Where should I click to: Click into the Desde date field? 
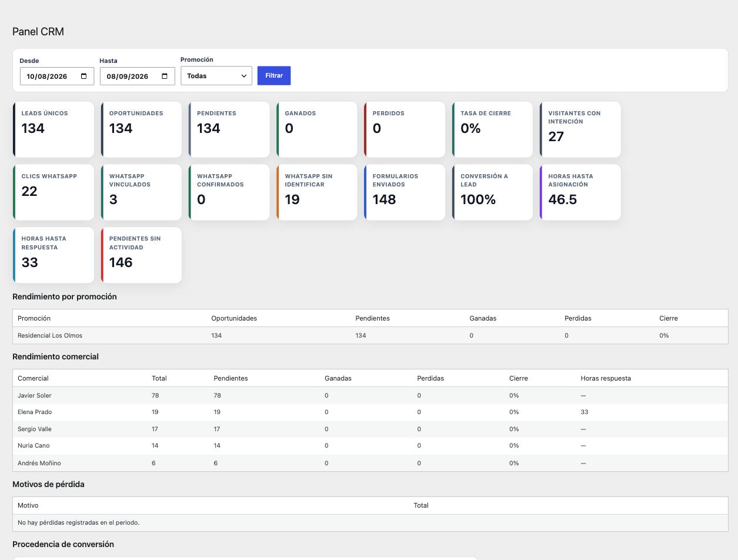(x=57, y=76)
